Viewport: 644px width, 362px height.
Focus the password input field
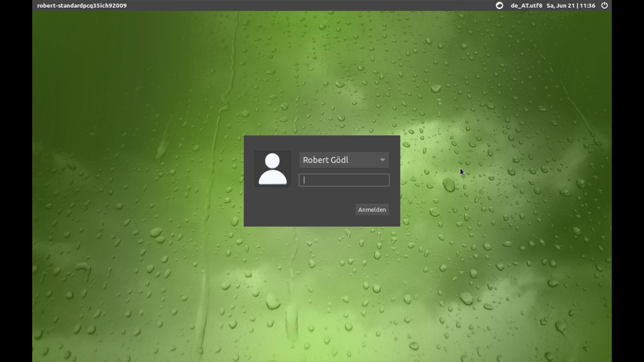pyautogui.click(x=344, y=180)
